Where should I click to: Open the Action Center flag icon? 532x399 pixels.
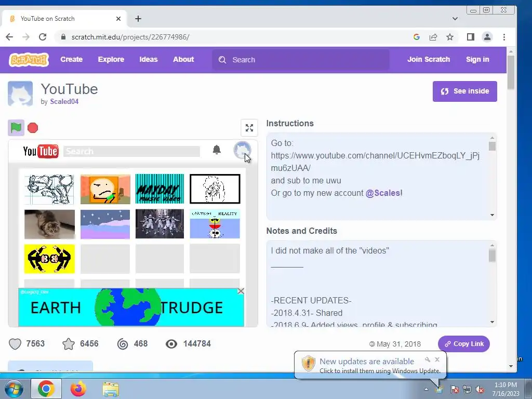(x=454, y=390)
